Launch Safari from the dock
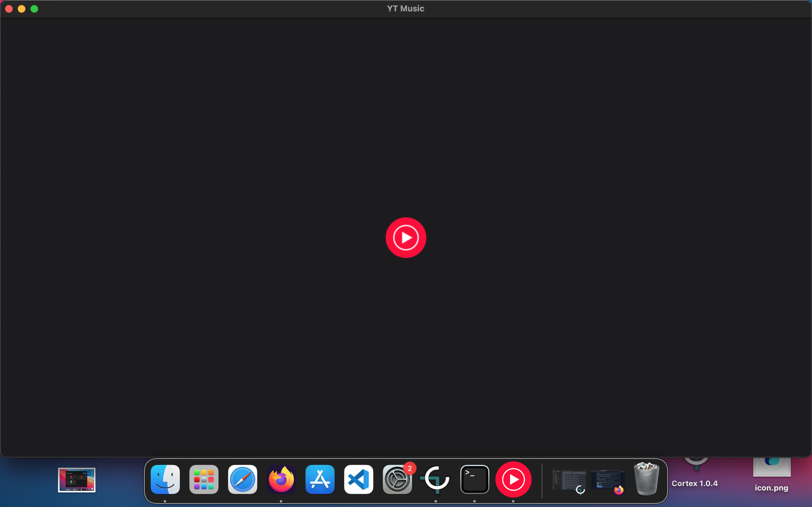Screen dimensions: 812x507 click(x=242, y=479)
